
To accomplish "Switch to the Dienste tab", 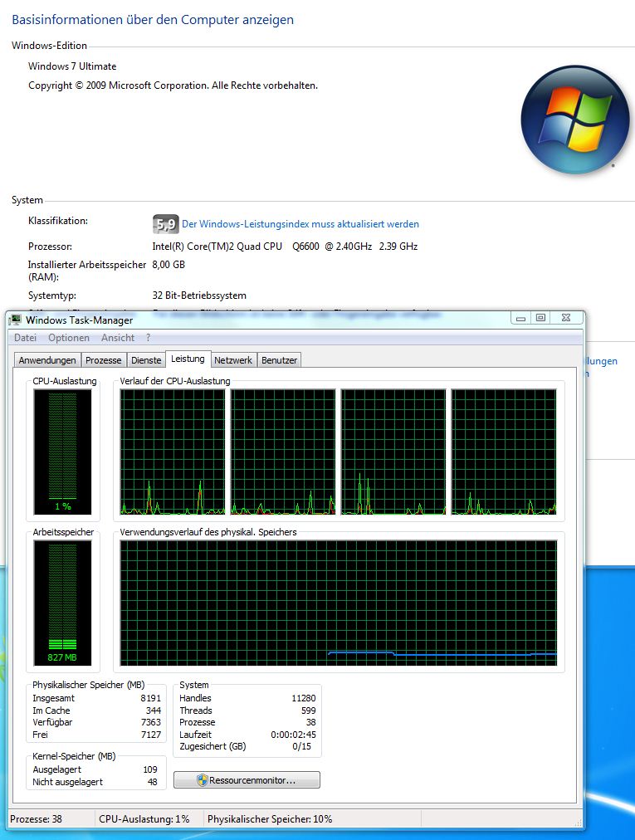I will [x=146, y=360].
